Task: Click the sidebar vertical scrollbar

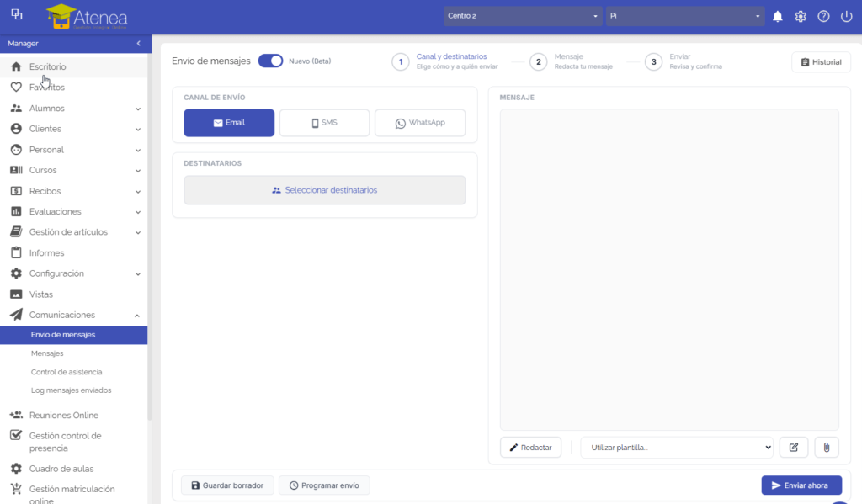Action: pyautogui.click(x=150, y=236)
